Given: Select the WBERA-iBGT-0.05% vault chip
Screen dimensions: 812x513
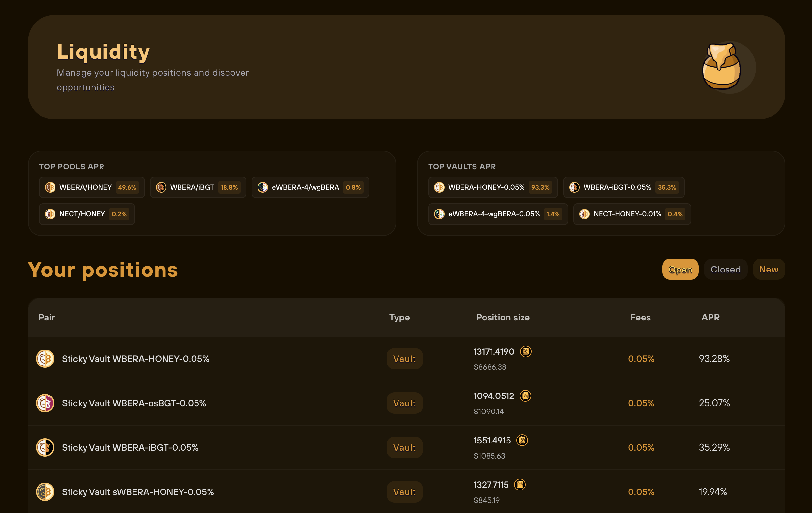Looking at the screenshot, I should (623, 187).
